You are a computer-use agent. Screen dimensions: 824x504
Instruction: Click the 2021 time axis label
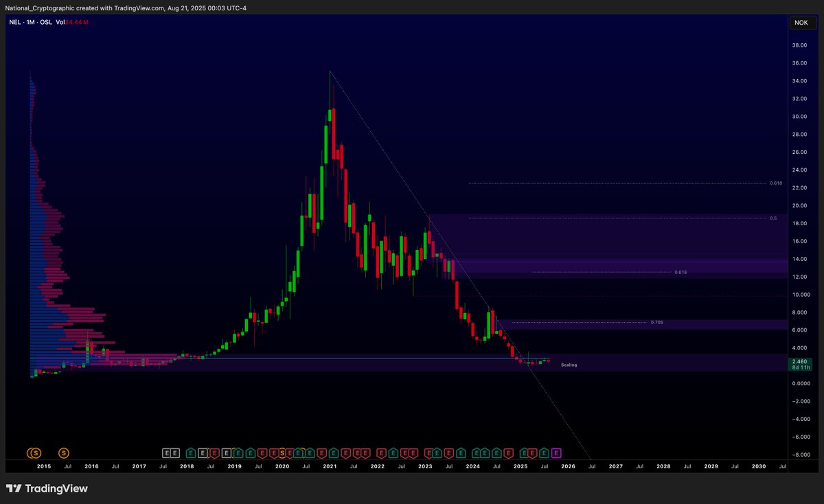330,466
